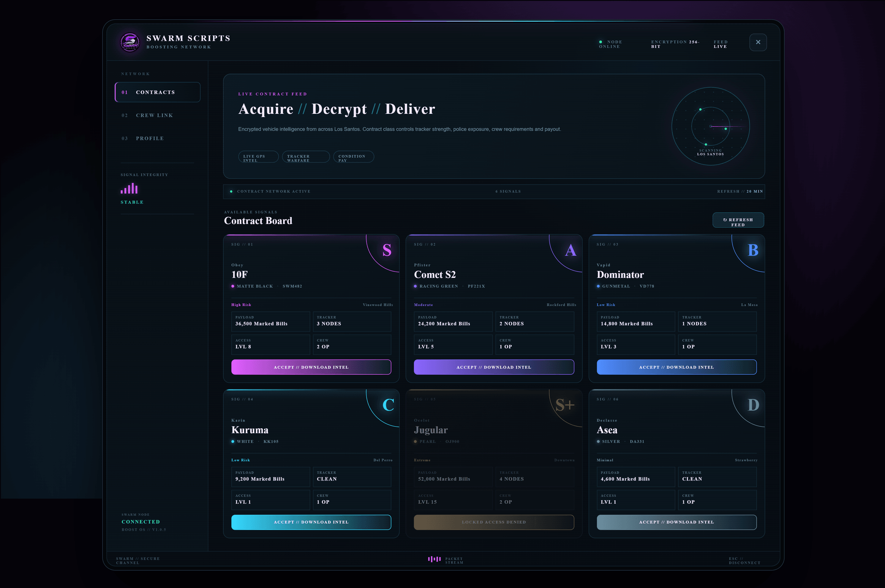Click the Contract Network Active status dot
The height and width of the screenshot is (588, 885).
click(x=231, y=191)
